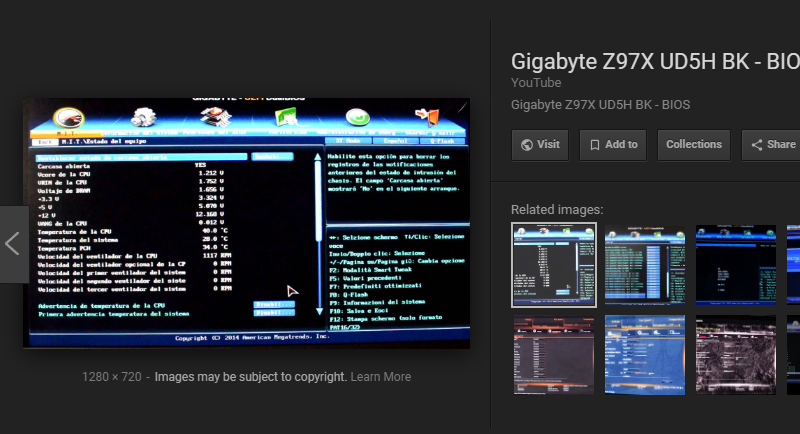Click Copyright 2014 American Megatrends text
The image size is (800, 434).
(252, 337)
